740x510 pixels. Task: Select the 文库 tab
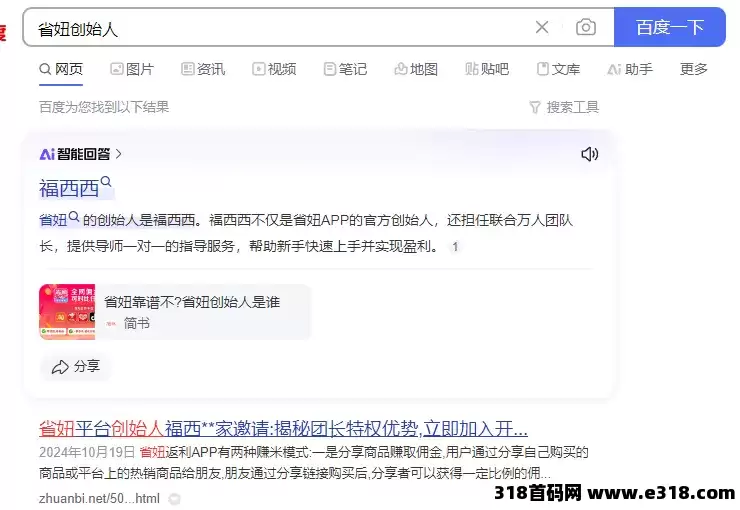tap(558, 69)
